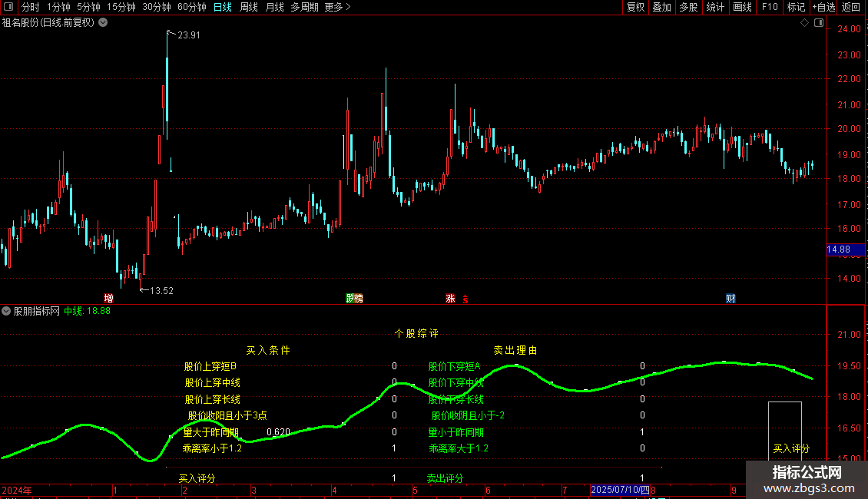Screen dimensions: 868x499
Task: Click the 0.620 value in indicator panel
Action: point(278,432)
